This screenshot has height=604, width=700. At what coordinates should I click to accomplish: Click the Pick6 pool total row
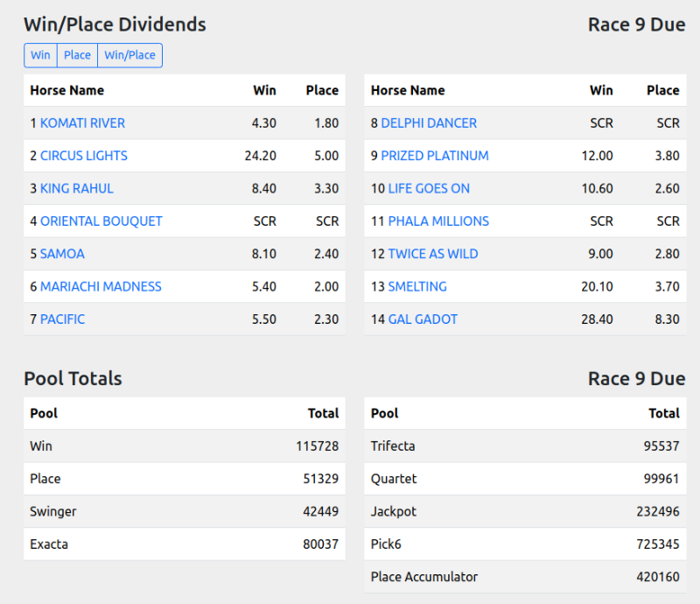pos(525,544)
